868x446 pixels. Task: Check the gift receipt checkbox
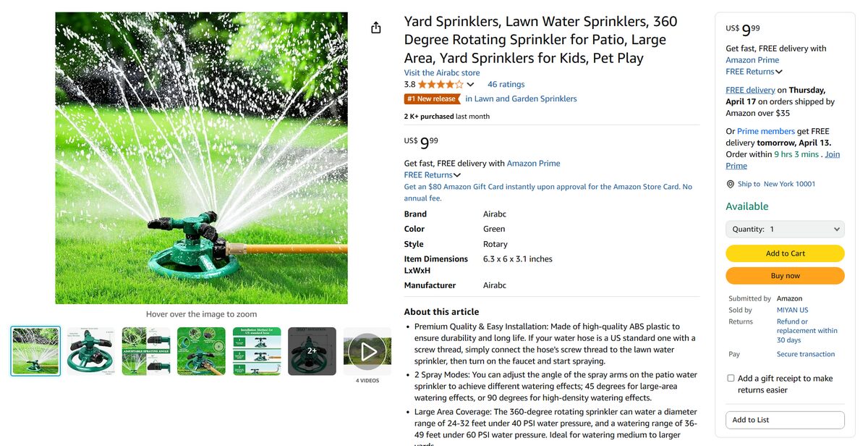coord(731,376)
